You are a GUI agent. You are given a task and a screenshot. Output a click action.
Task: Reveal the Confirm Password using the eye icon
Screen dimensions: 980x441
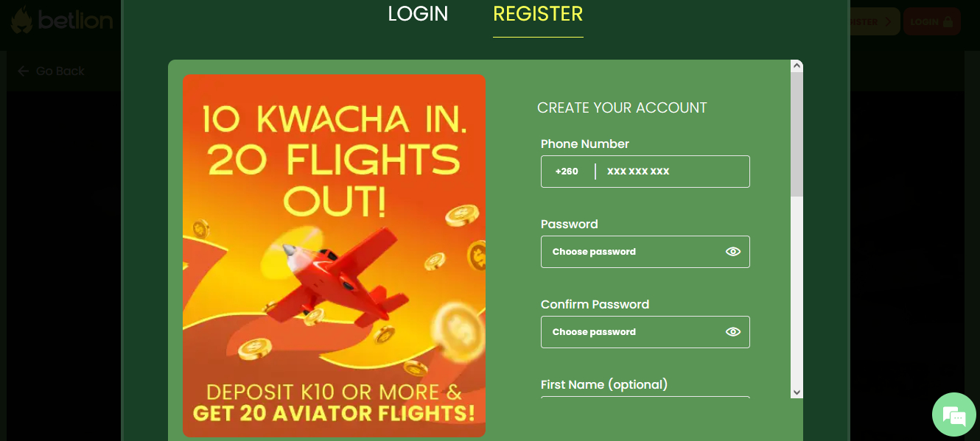(733, 331)
